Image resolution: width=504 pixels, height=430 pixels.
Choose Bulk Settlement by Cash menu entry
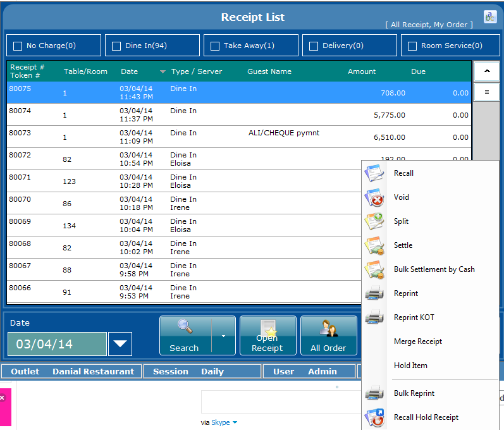point(434,269)
